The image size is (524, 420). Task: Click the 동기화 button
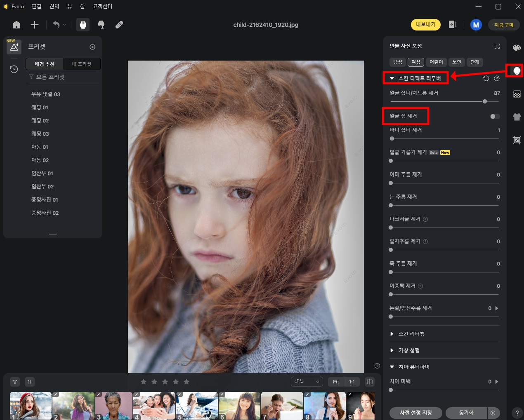(x=467, y=413)
